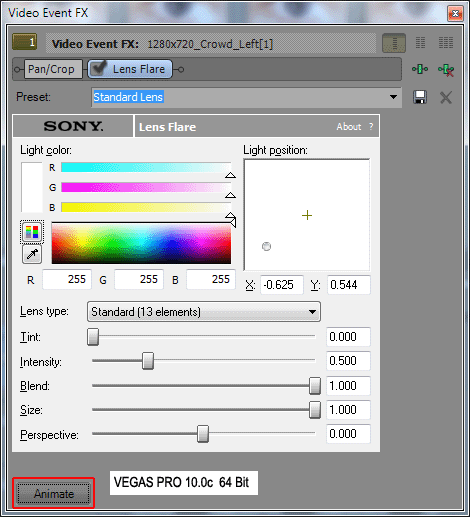Image resolution: width=470 pixels, height=517 pixels.
Task: Click the G color channel slider bar
Action: click(x=146, y=187)
